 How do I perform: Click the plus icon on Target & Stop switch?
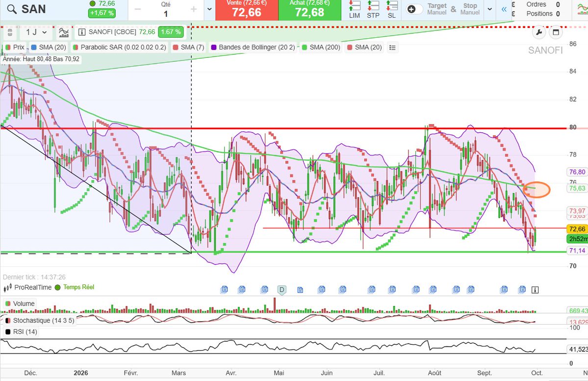pyautogui.click(x=411, y=9)
